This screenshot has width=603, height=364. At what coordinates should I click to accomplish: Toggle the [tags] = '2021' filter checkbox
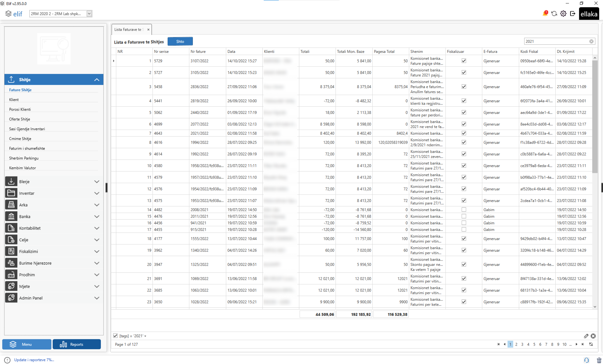click(115, 336)
